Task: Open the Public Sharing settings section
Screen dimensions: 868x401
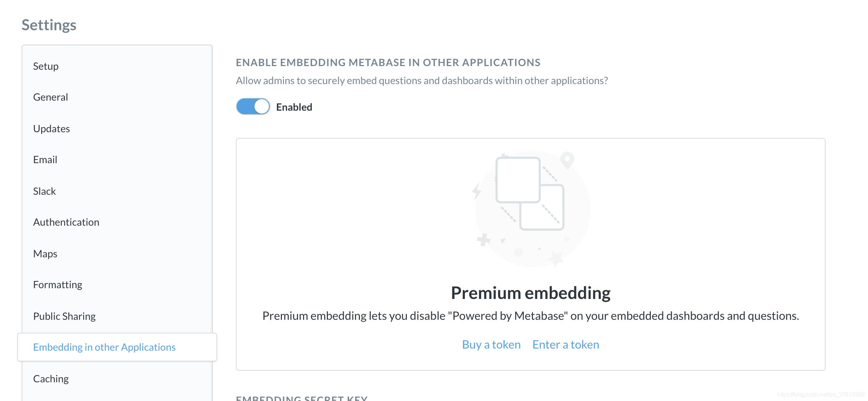Action: pyautogui.click(x=64, y=316)
